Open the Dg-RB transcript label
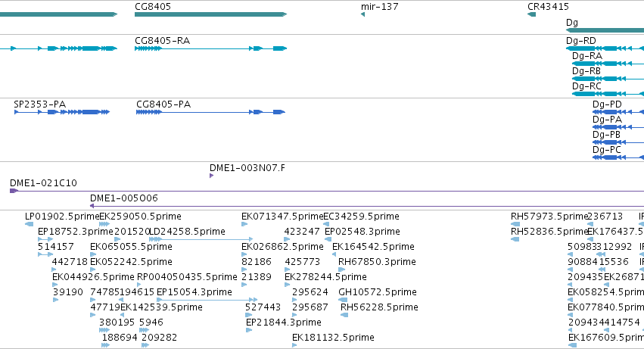The height and width of the screenshot is (349, 644). [586, 71]
